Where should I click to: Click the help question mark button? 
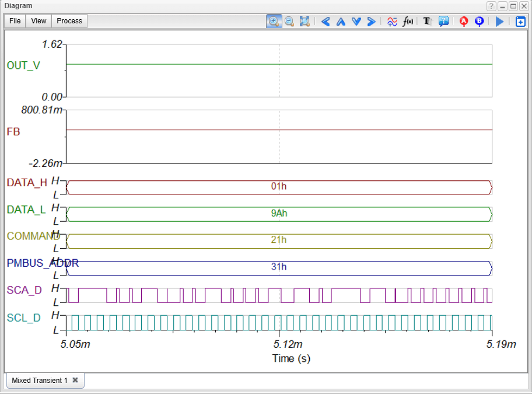(x=492, y=6)
